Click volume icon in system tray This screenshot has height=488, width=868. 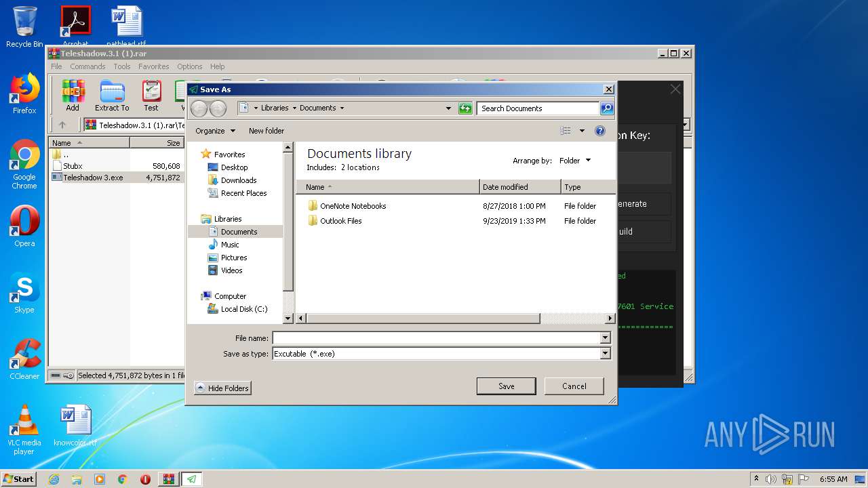771,479
